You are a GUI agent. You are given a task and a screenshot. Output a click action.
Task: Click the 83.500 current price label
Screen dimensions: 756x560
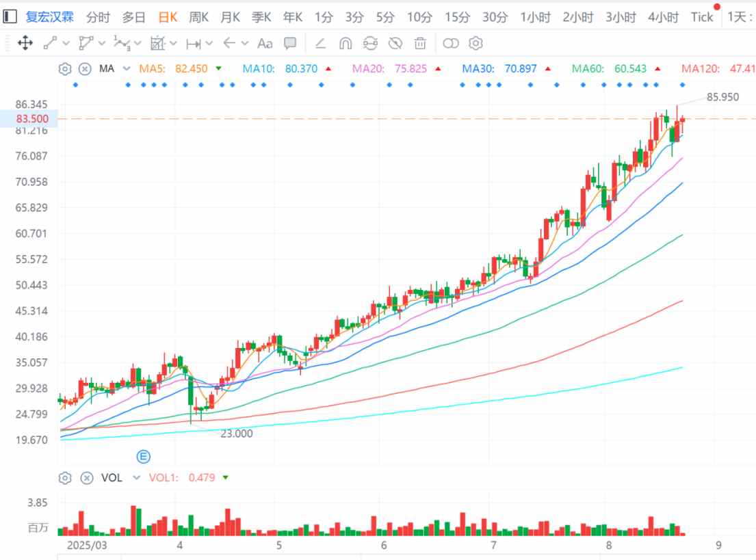(31, 119)
